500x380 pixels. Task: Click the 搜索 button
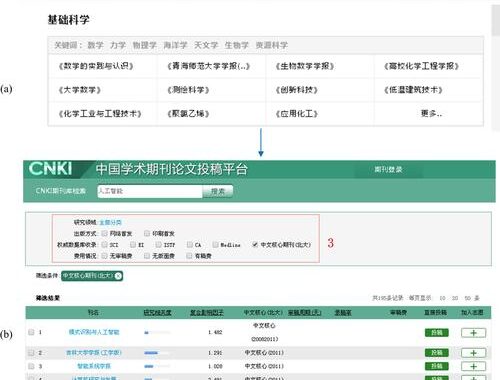(x=218, y=191)
